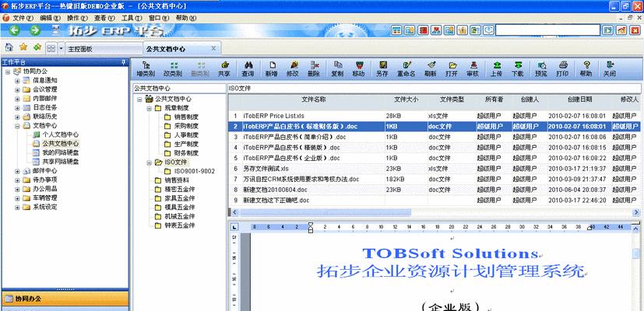Expand the 系统设定 tree node
This screenshot has width=644, height=311.
click(x=17, y=207)
